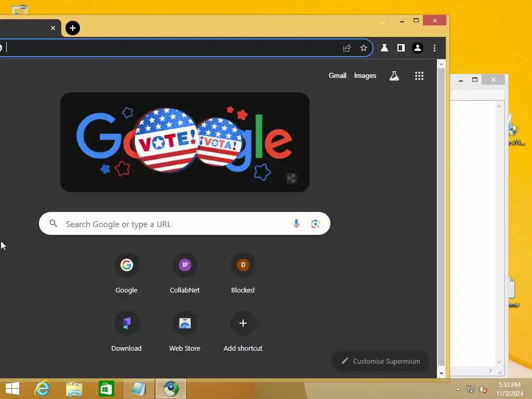Click the scroll up arrow in background window
Screen dimensions: 532x399
[x=499, y=106]
